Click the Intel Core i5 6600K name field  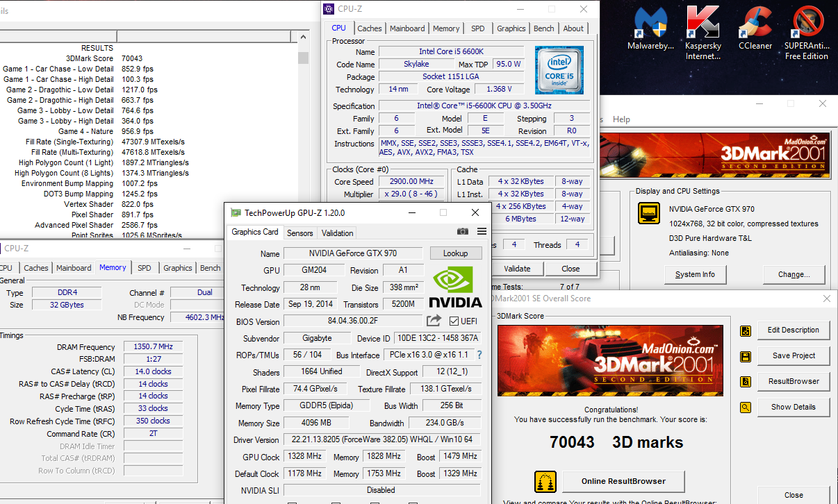[451, 52]
